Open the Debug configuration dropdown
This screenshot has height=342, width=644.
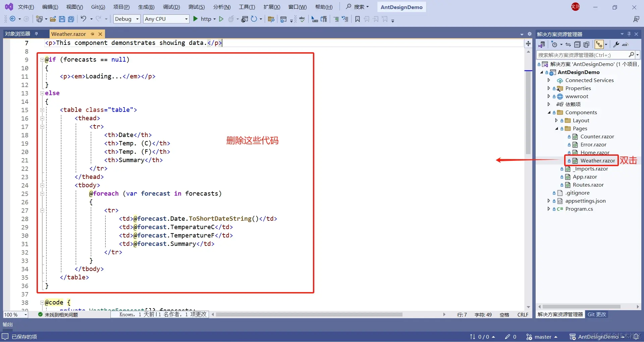point(127,19)
